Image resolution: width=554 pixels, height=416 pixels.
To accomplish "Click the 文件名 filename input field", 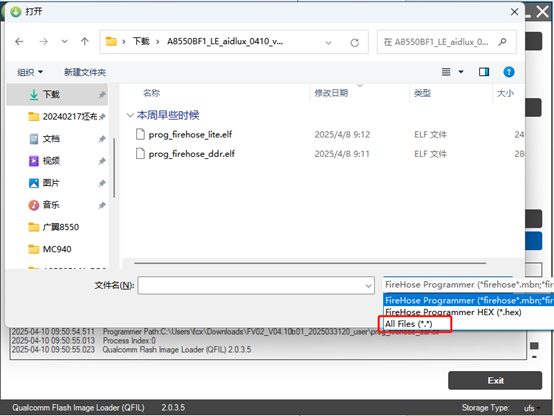I will tap(256, 285).
